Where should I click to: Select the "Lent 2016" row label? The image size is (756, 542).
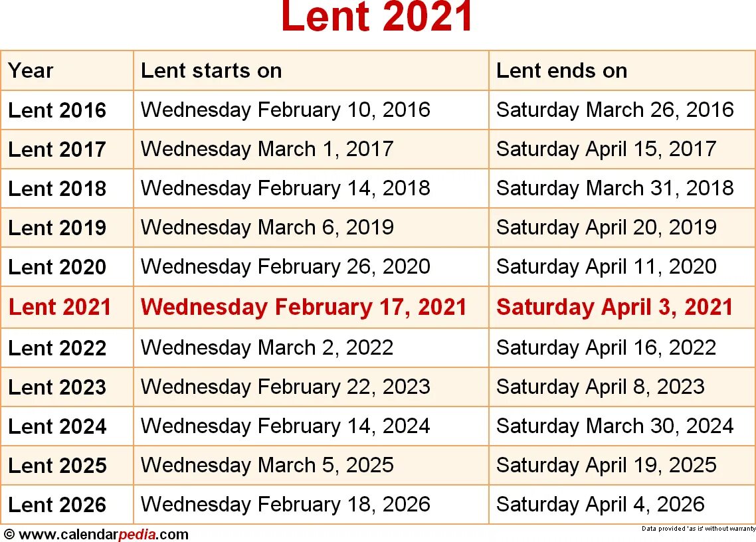pos(57,110)
